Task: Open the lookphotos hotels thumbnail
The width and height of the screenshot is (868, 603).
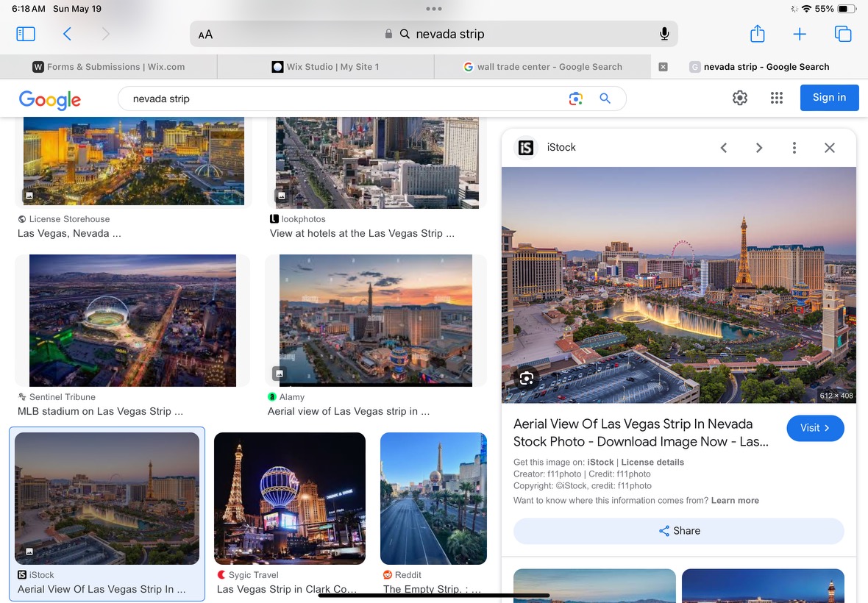Action: pyautogui.click(x=377, y=163)
